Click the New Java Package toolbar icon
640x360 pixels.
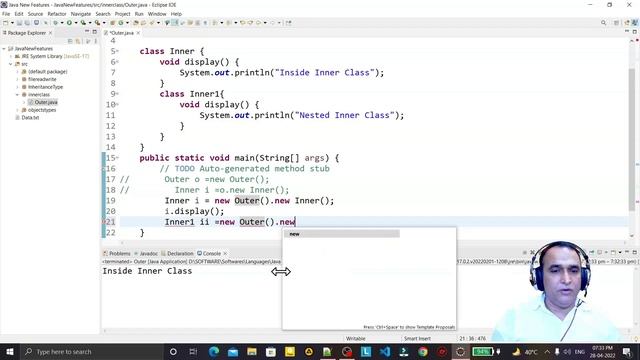pyautogui.click(x=113, y=23)
